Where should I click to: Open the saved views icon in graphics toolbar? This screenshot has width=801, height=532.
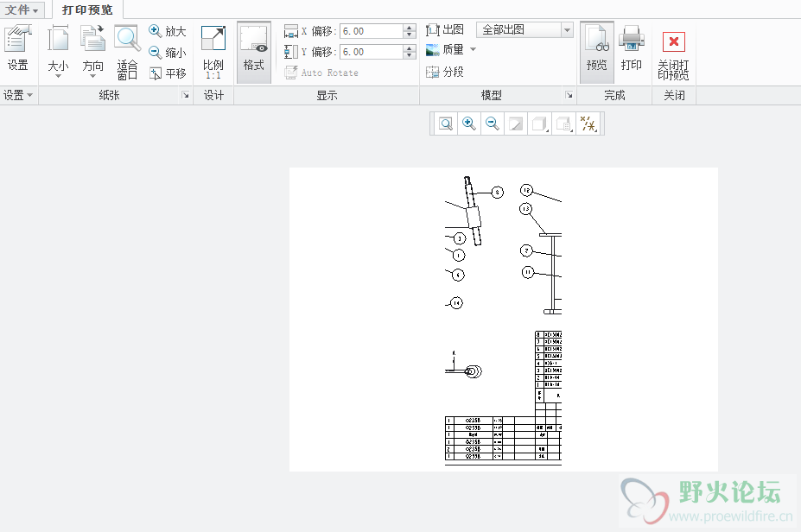[x=564, y=124]
